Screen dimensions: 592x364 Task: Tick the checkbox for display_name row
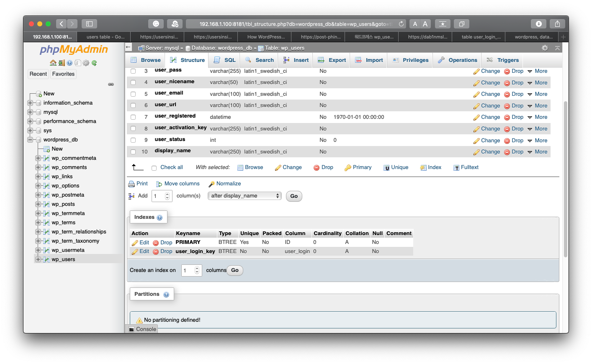pyautogui.click(x=133, y=152)
